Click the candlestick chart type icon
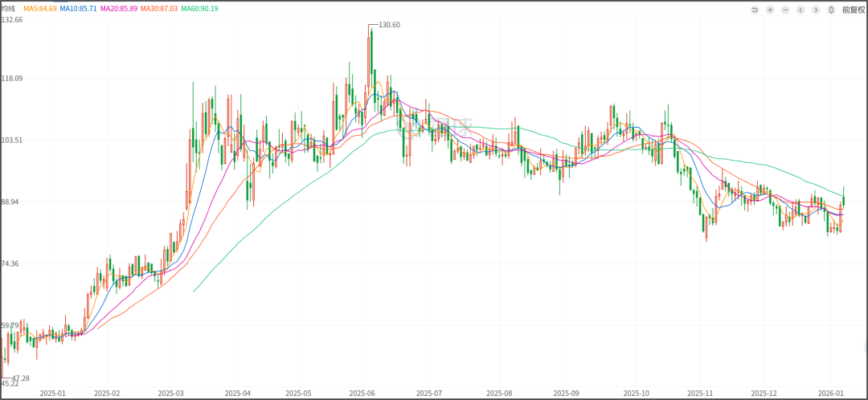The image size is (868, 400). (x=831, y=10)
